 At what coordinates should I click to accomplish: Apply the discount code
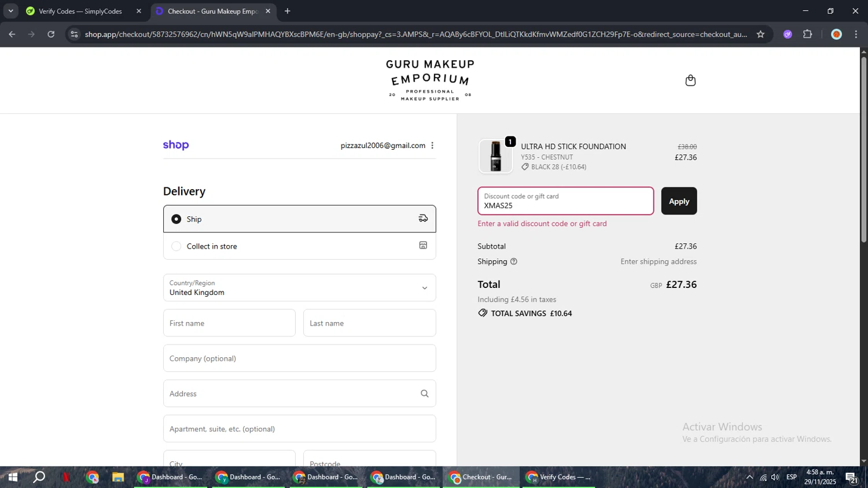point(679,201)
